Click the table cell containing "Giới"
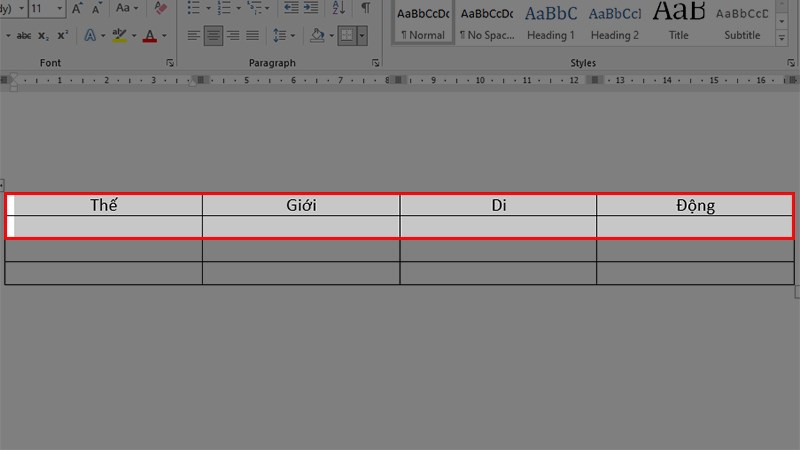Viewport: 800px width, 450px height. click(300, 206)
